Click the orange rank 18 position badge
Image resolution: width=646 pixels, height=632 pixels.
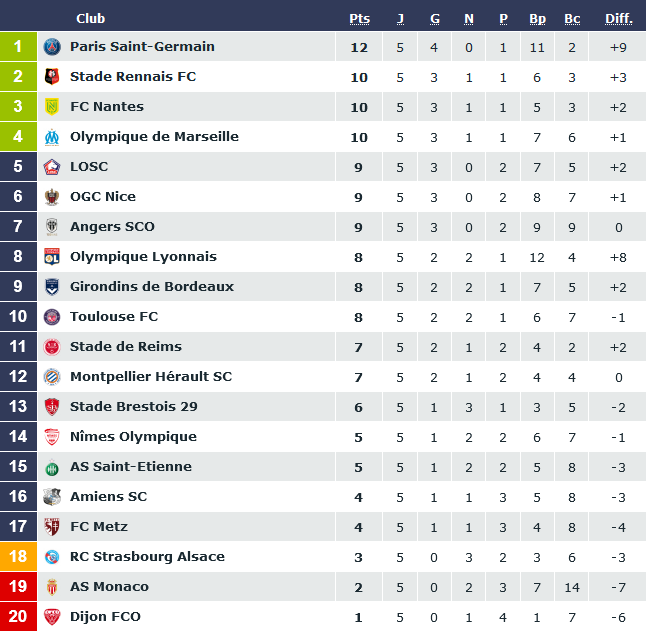[x=18, y=557]
